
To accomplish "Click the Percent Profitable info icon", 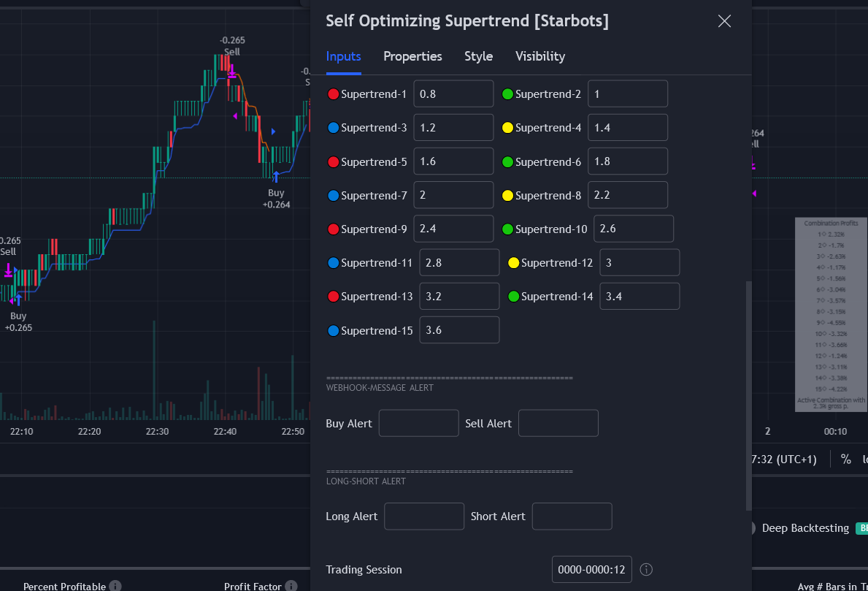I will pyautogui.click(x=115, y=586).
